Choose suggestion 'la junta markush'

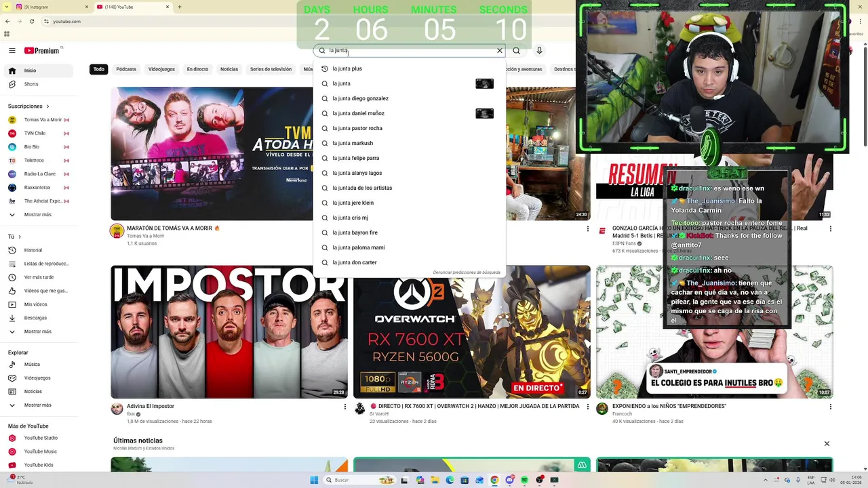pyautogui.click(x=410, y=143)
